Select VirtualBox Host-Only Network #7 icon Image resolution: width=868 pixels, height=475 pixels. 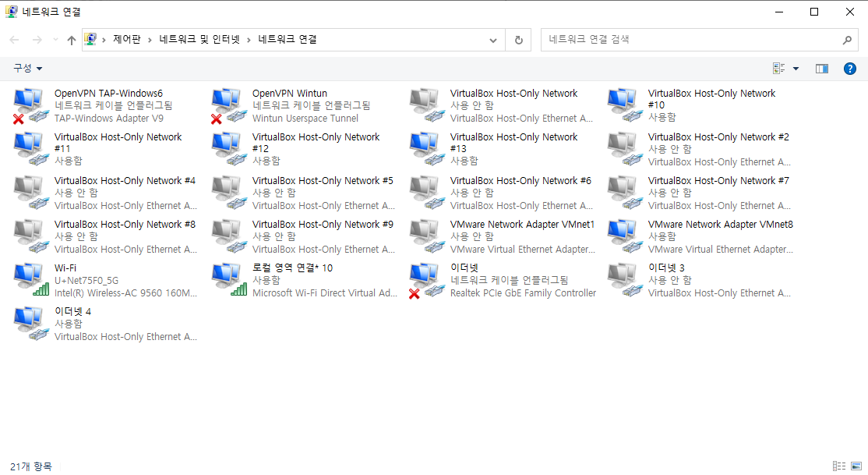pos(625,193)
